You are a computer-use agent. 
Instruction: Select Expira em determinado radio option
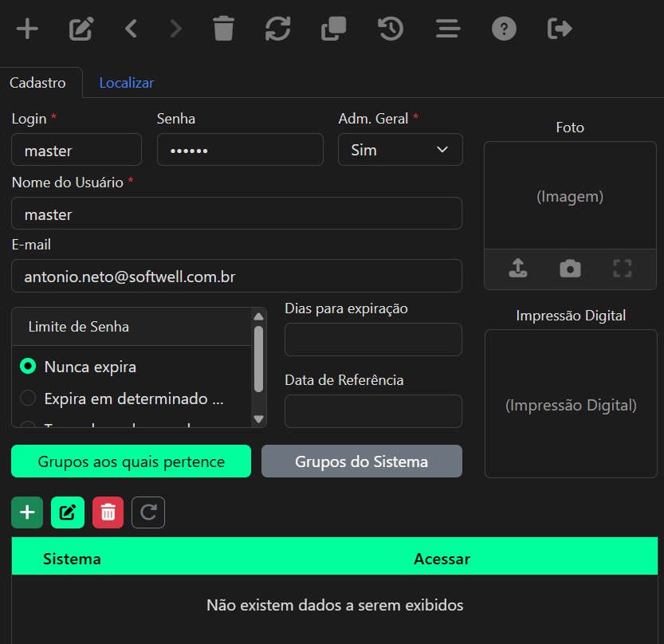tap(28, 398)
